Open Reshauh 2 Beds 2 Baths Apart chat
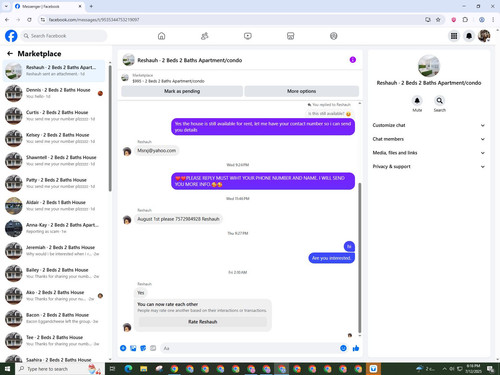This screenshot has height=375, width=500. coord(54,71)
